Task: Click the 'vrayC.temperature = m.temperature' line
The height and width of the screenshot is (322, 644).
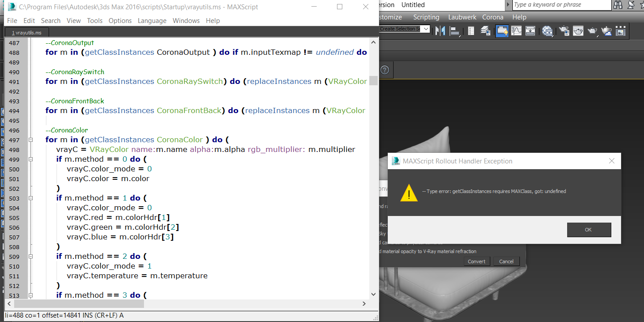Action: click(137, 276)
